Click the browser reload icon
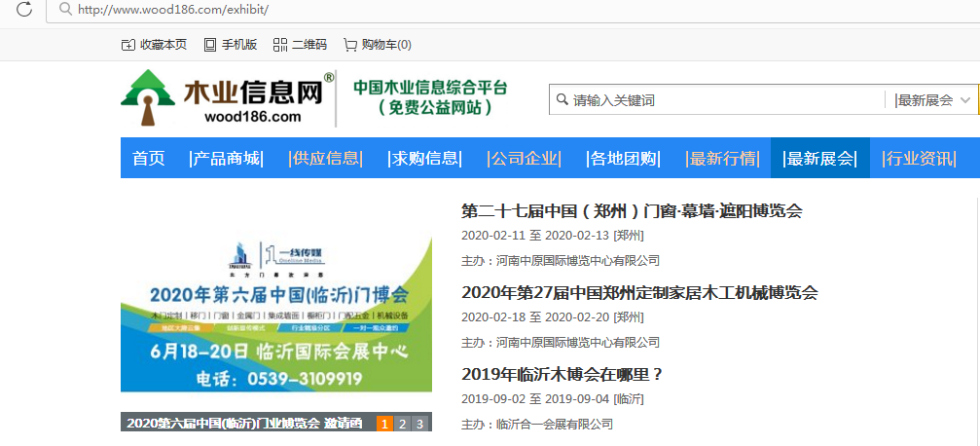Screen dimensions: 980x446 click(x=23, y=9)
